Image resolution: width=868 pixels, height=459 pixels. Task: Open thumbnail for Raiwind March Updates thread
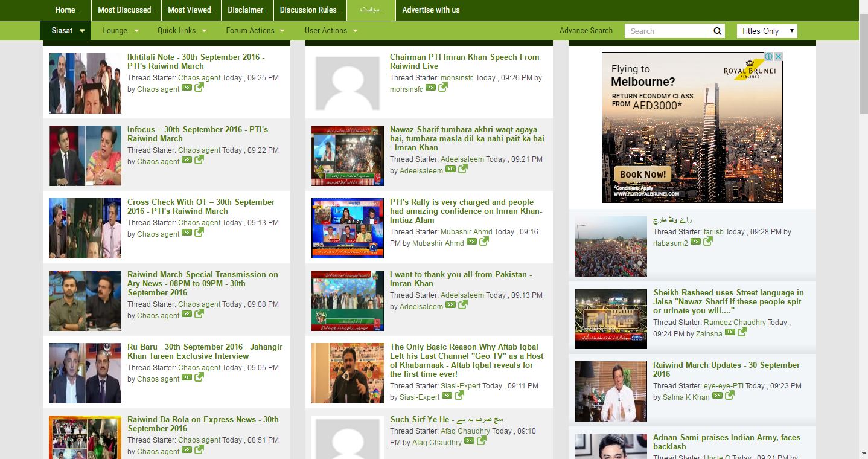(611, 391)
